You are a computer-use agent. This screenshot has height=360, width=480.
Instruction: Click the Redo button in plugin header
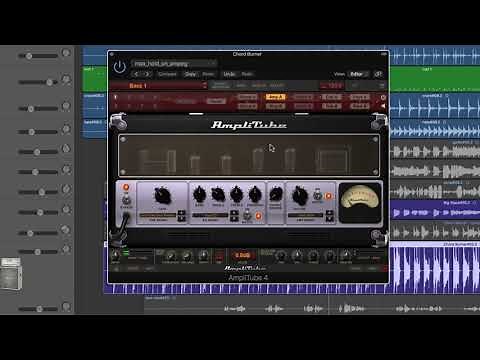(x=247, y=74)
